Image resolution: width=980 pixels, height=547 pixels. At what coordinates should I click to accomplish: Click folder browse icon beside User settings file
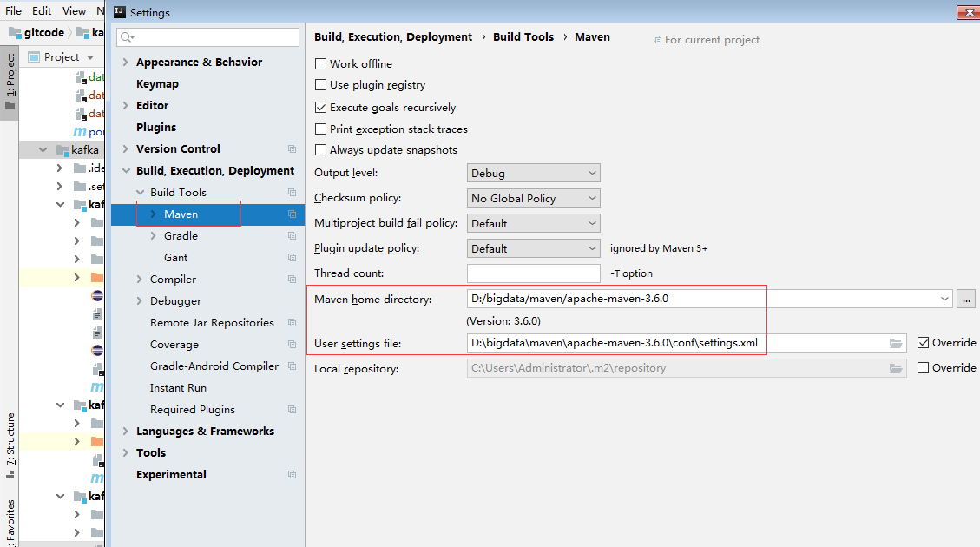897,342
